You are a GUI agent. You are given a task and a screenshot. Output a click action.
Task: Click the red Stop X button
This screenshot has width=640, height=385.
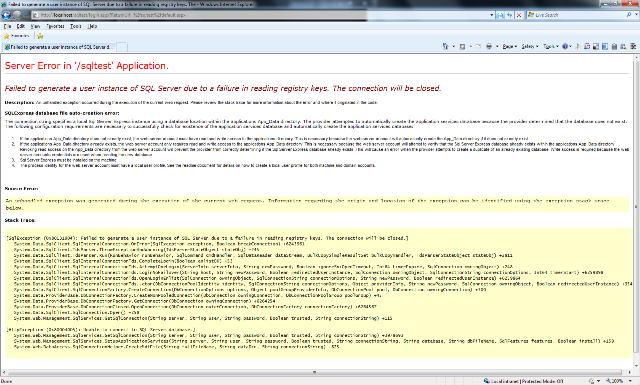519,15
